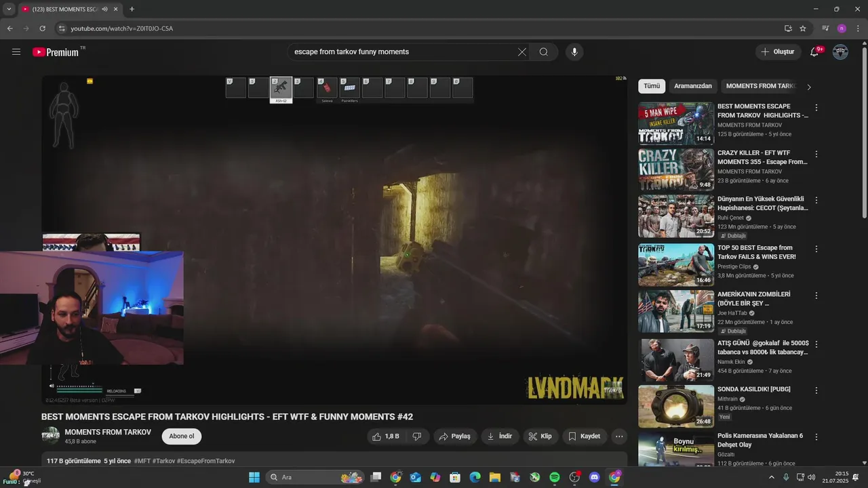Open MOMENTS FROM TARKOV channel avatar

tap(50, 436)
